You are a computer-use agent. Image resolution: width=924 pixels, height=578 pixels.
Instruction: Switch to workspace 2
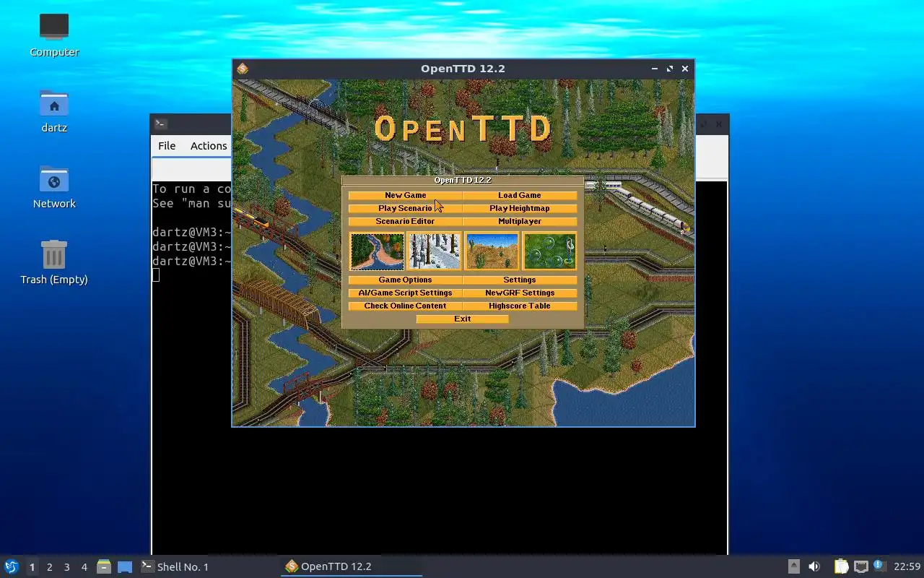tap(50, 566)
